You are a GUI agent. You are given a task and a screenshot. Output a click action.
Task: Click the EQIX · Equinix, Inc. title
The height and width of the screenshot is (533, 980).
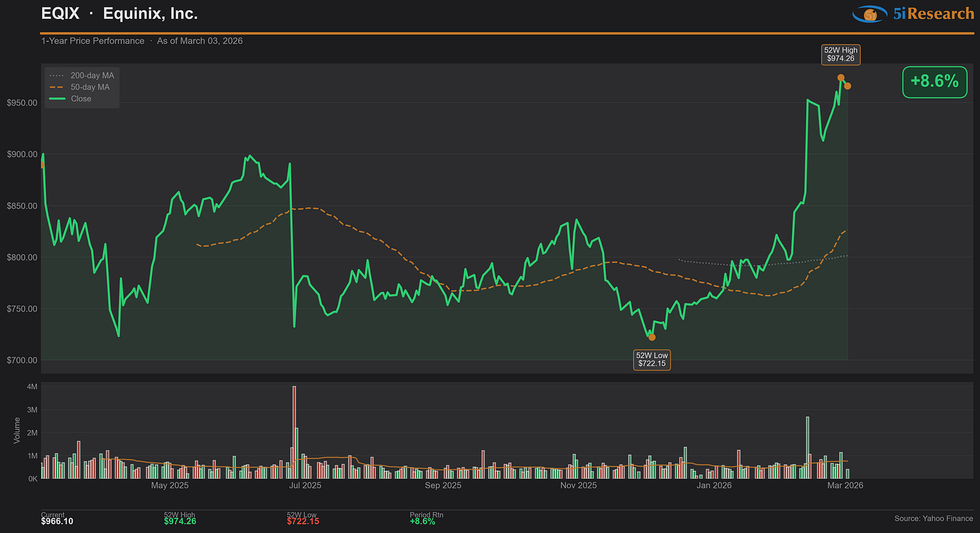pyautogui.click(x=119, y=13)
